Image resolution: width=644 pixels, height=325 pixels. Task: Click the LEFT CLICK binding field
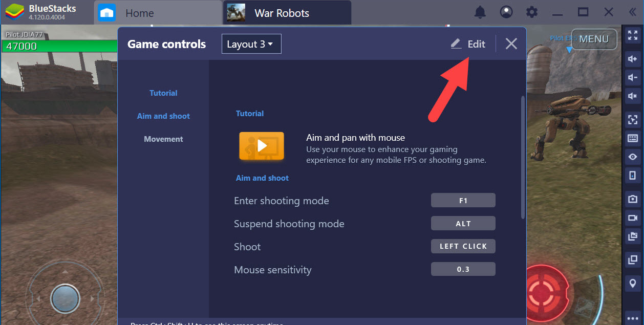463,246
